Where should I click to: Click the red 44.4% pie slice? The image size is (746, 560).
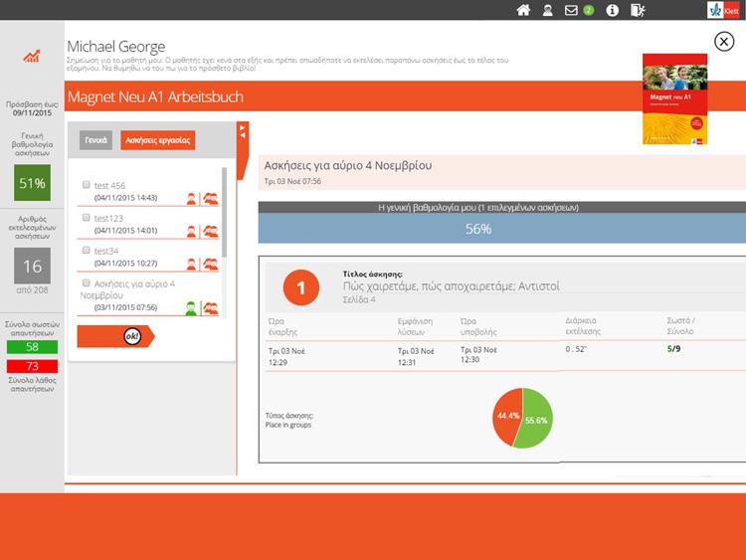[x=507, y=416]
